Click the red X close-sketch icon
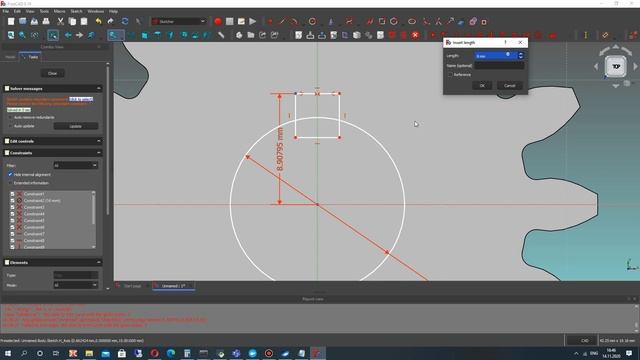640x360 pixels. (x=415, y=36)
